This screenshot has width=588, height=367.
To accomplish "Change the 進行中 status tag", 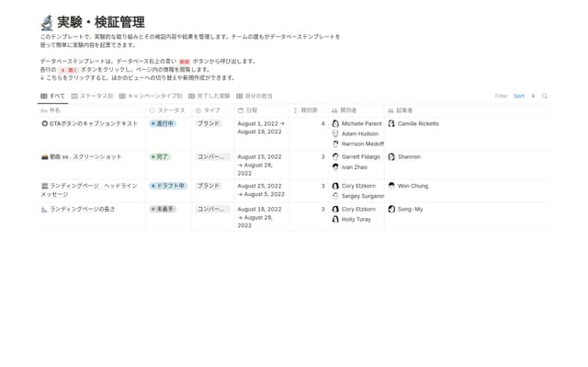I will [x=163, y=123].
